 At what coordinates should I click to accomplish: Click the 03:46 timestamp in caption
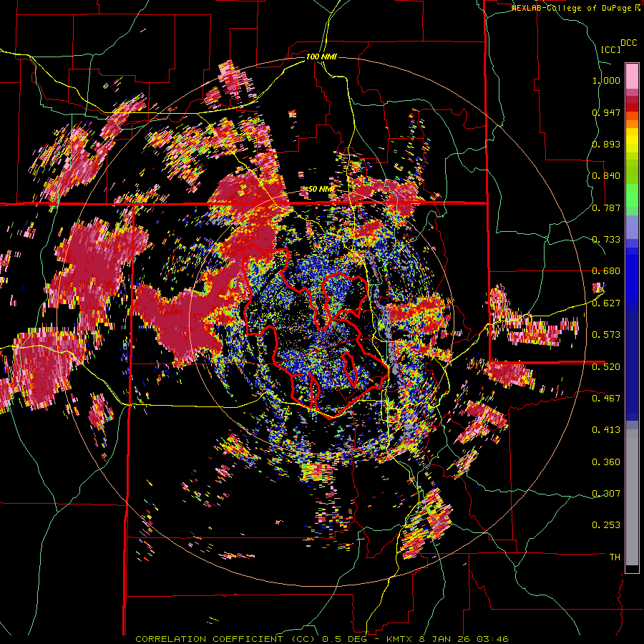pos(492,639)
